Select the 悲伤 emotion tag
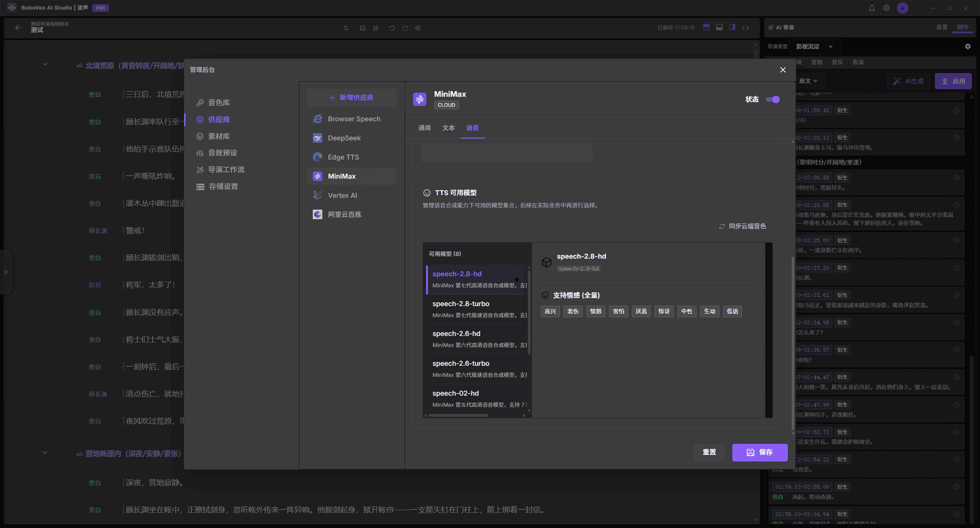The height and width of the screenshot is (528, 980). [573, 311]
